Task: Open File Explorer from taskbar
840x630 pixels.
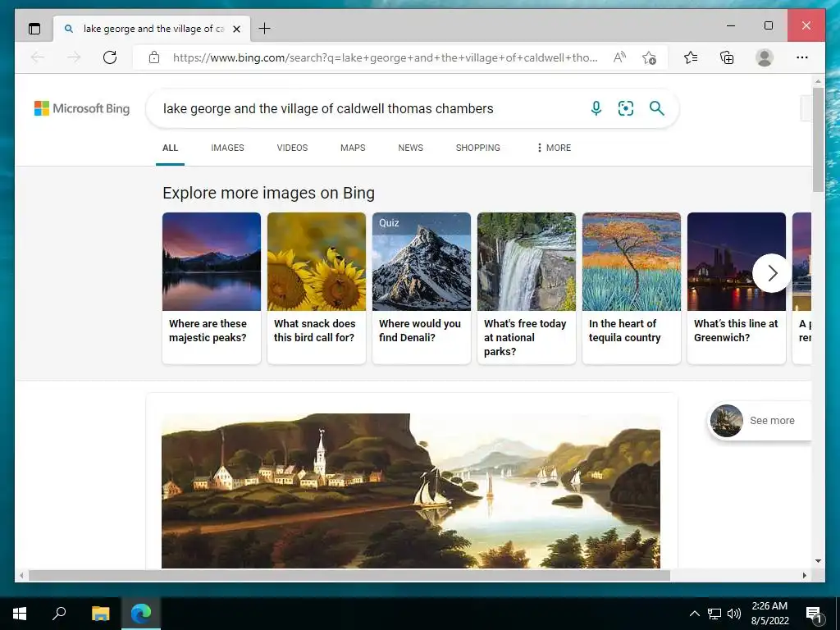Action: (x=100, y=614)
